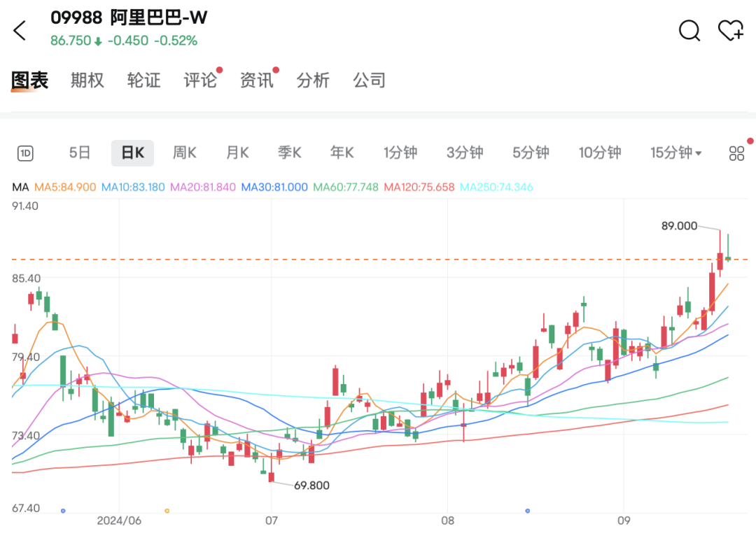Image resolution: width=756 pixels, height=538 pixels.
Task: Click the -0.450 price change value
Action: pos(128,41)
